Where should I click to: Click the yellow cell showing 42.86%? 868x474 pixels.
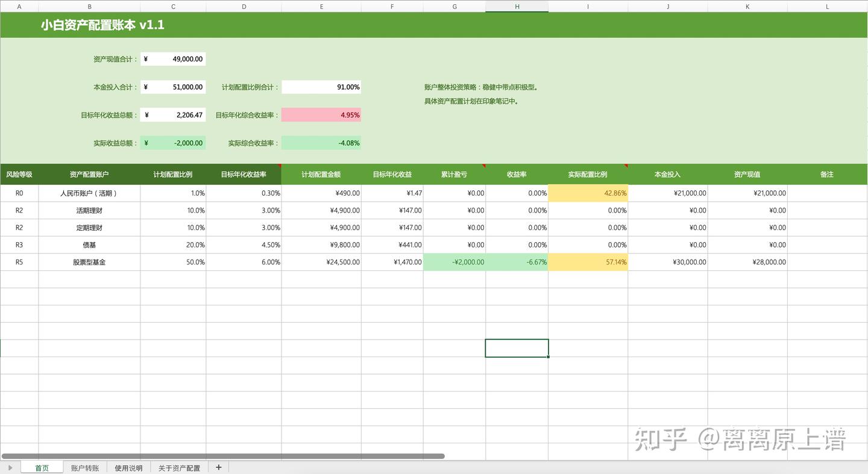click(x=588, y=193)
